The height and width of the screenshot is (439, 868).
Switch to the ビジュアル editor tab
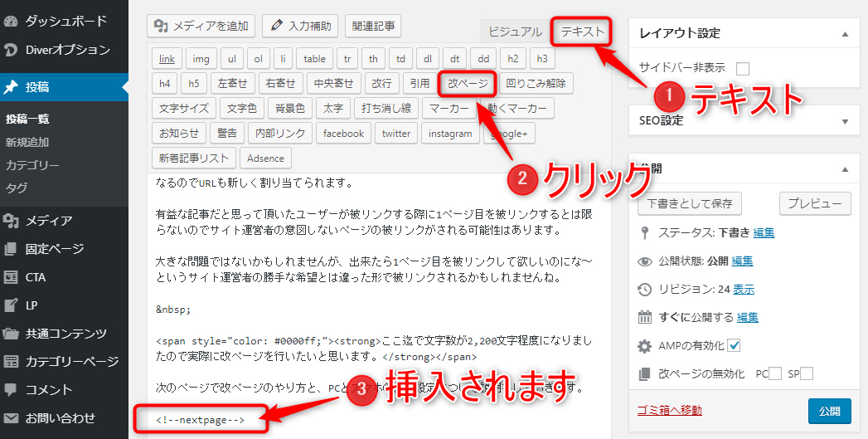(515, 32)
